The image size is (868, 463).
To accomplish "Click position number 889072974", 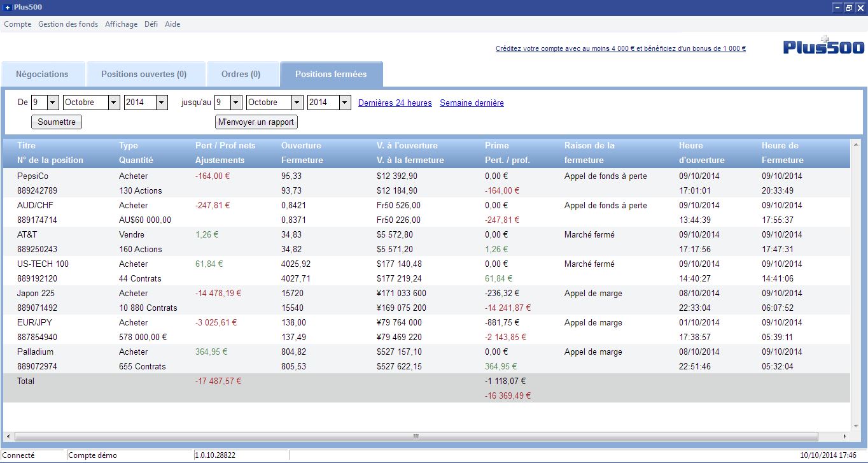I will point(37,366).
